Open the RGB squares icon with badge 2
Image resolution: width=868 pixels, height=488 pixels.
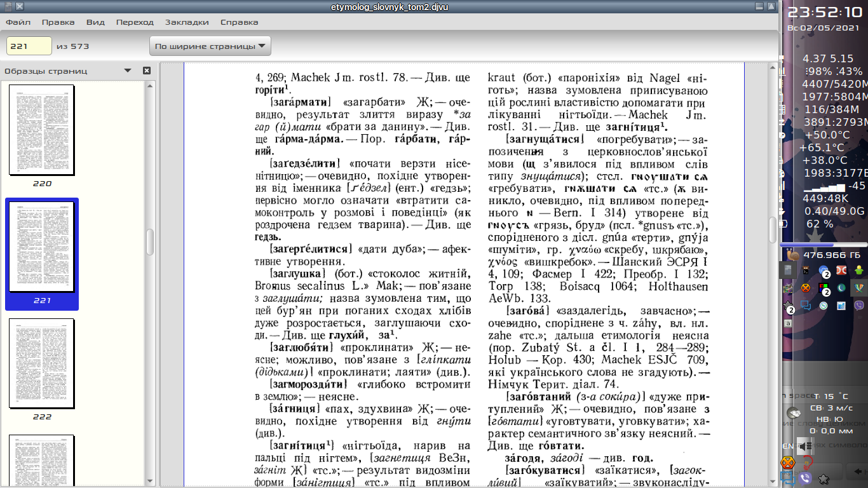824,288
